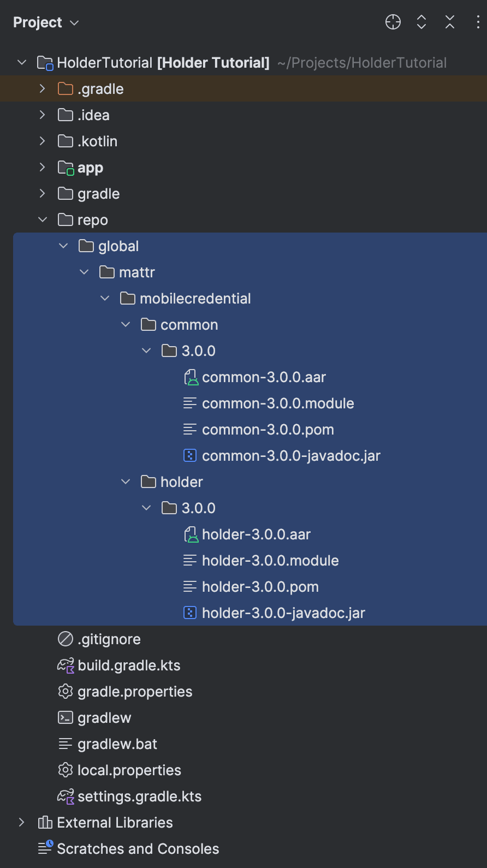This screenshot has width=487, height=868.
Task: Expand External Libraries node
Action: pyautogui.click(x=22, y=823)
